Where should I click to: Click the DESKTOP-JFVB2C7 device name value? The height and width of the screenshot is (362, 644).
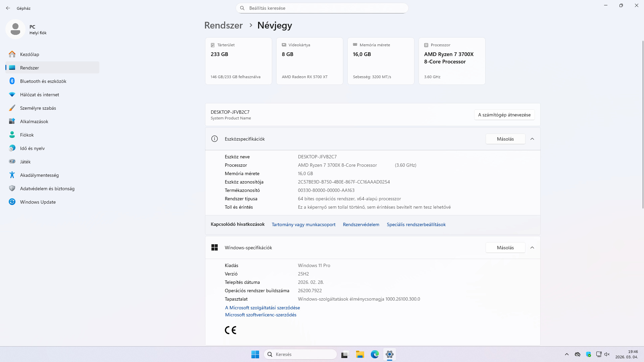pos(317,157)
